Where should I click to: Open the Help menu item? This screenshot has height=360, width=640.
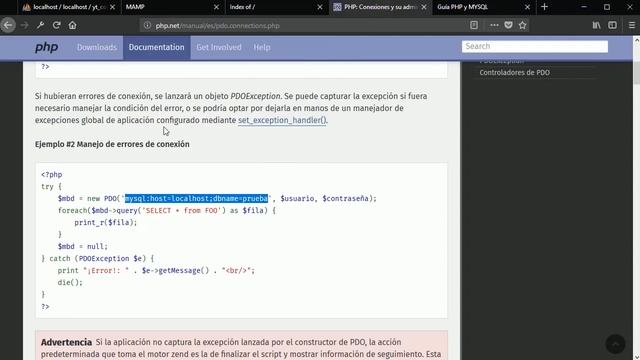coord(262,47)
